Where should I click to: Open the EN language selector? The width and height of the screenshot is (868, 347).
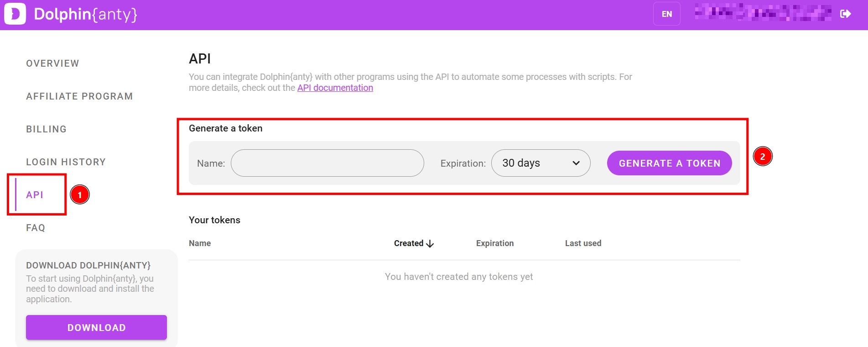click(x=666, y=14)
